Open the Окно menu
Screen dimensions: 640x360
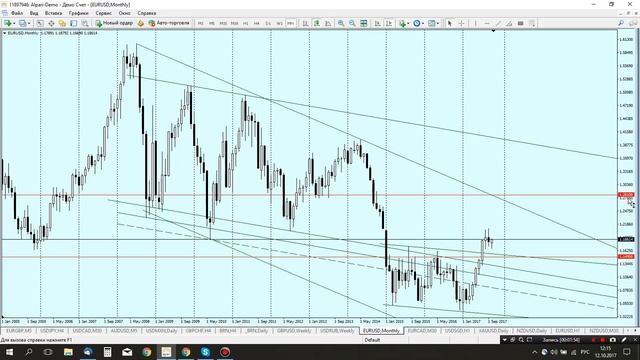click(124, 13)
